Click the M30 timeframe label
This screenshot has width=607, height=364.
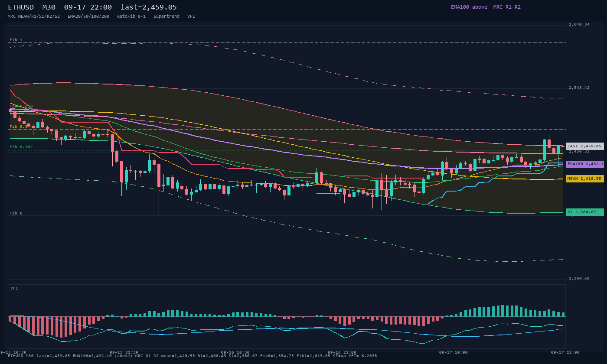click(x=49, y=7)
